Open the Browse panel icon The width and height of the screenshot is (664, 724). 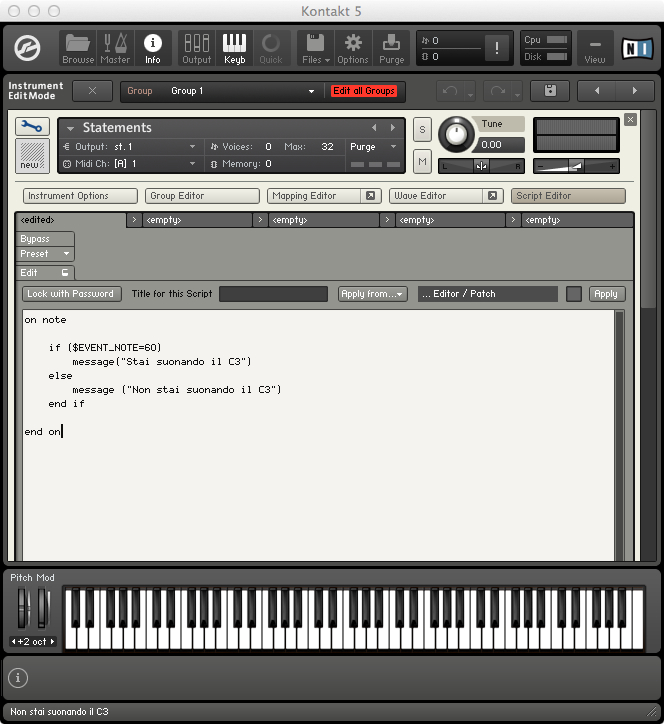tap(78, 47)
